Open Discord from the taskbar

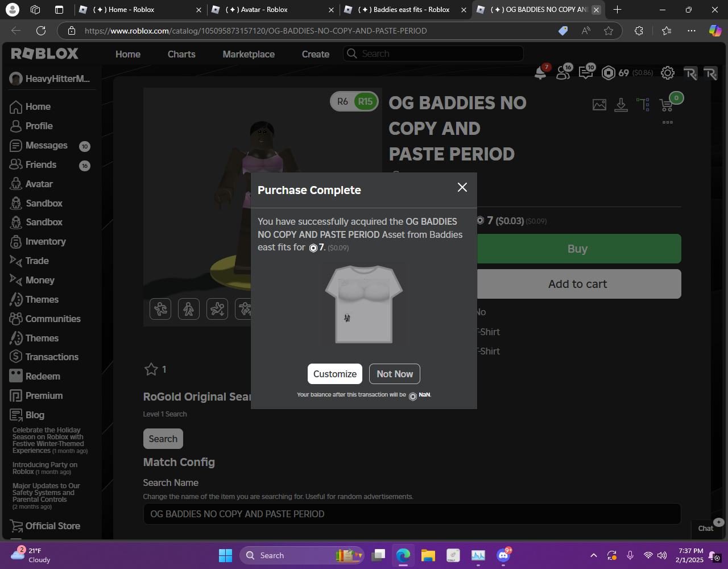(x=503, y=555)
